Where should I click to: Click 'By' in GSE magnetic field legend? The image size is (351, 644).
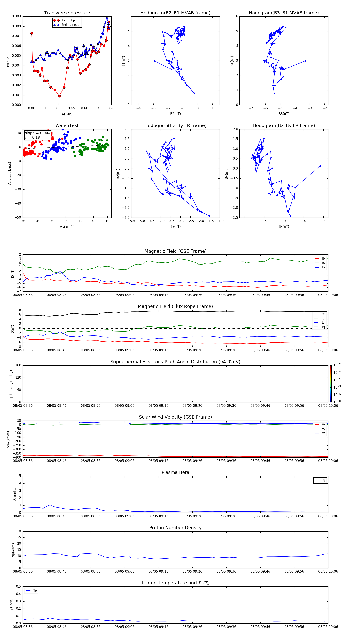click(324, 263)
